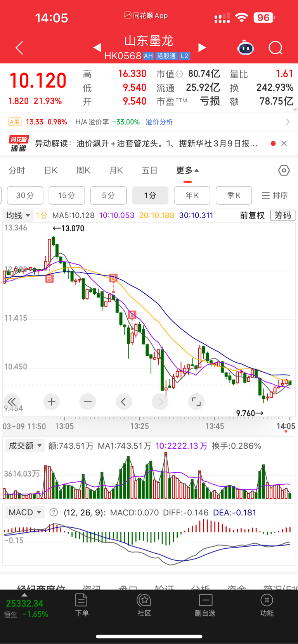Choose the 5分 period button

pos(109,195)
